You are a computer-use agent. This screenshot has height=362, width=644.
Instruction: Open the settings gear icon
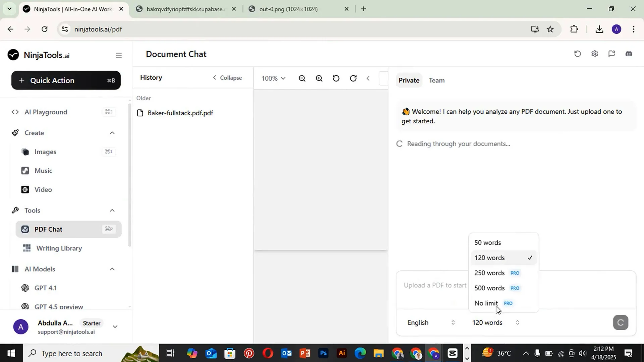[x=595, y=54]
